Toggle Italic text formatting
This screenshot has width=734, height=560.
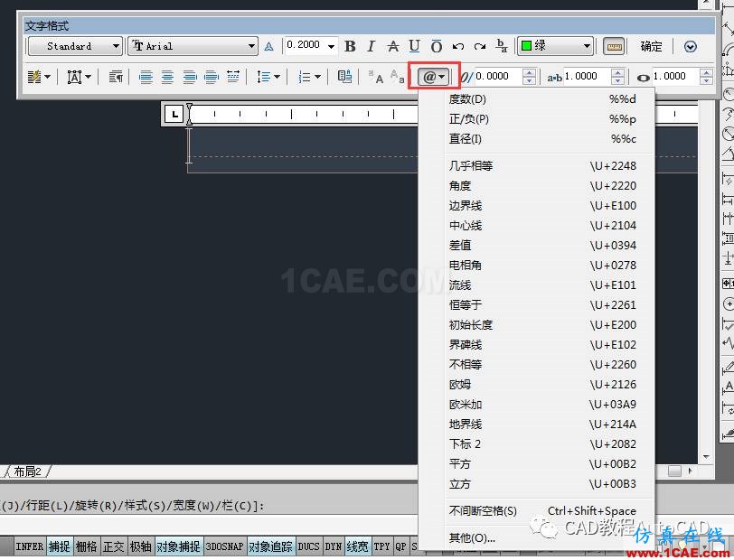tap(372, 46)
